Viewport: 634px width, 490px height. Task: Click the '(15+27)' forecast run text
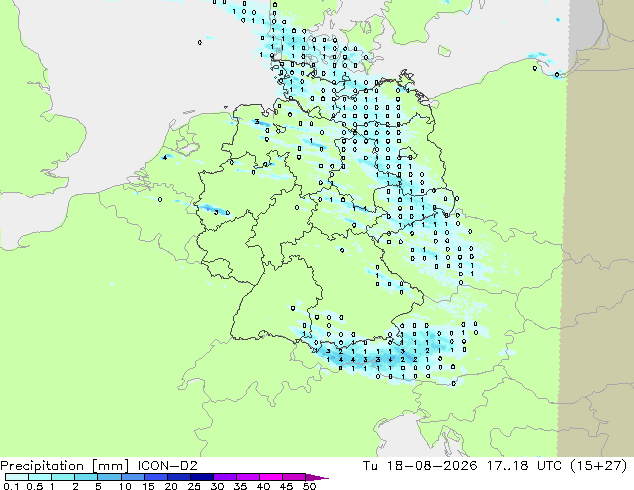[x=598, y=466]
